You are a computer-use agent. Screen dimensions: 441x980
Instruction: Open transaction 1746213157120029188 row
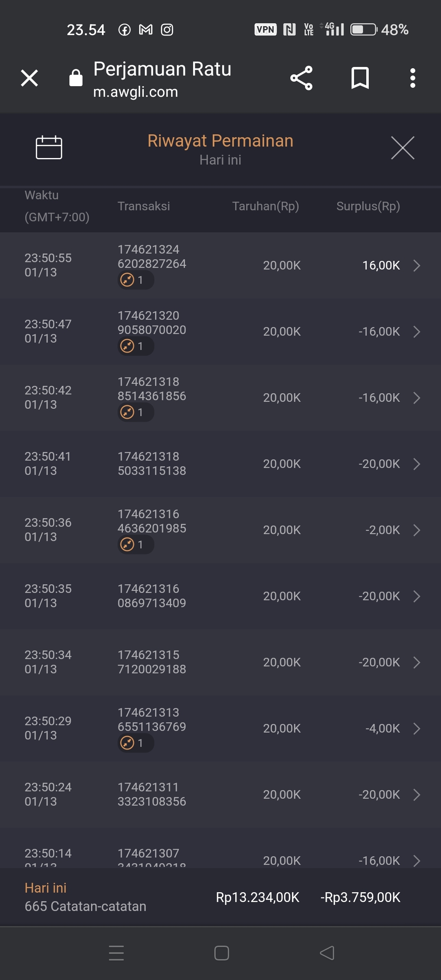(x=220, y=662)
